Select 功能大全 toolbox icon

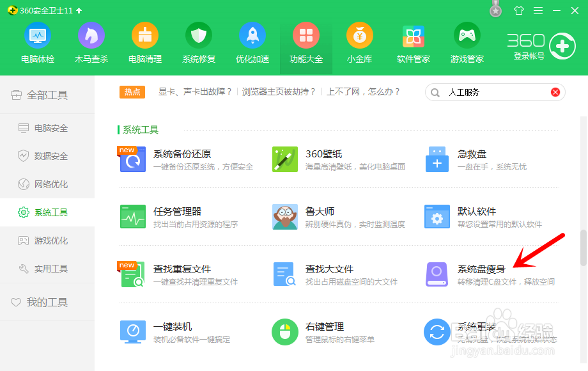pyautogui.click(x=306, y=35)
